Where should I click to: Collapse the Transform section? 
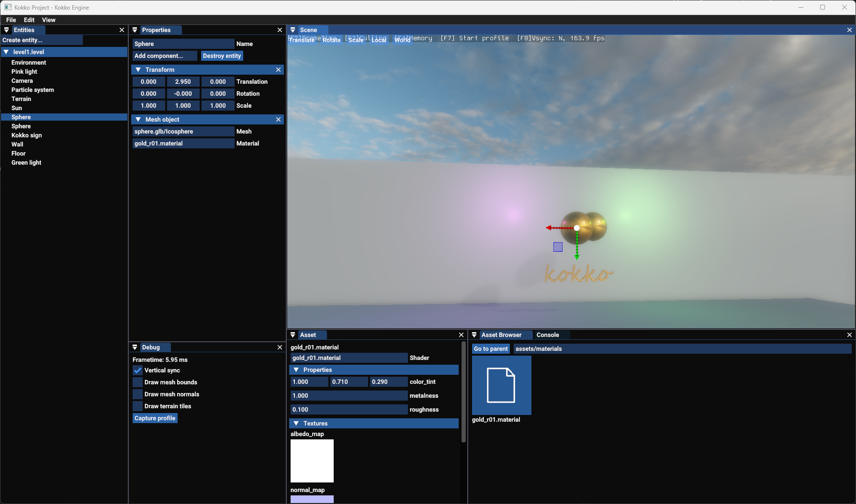139,69
